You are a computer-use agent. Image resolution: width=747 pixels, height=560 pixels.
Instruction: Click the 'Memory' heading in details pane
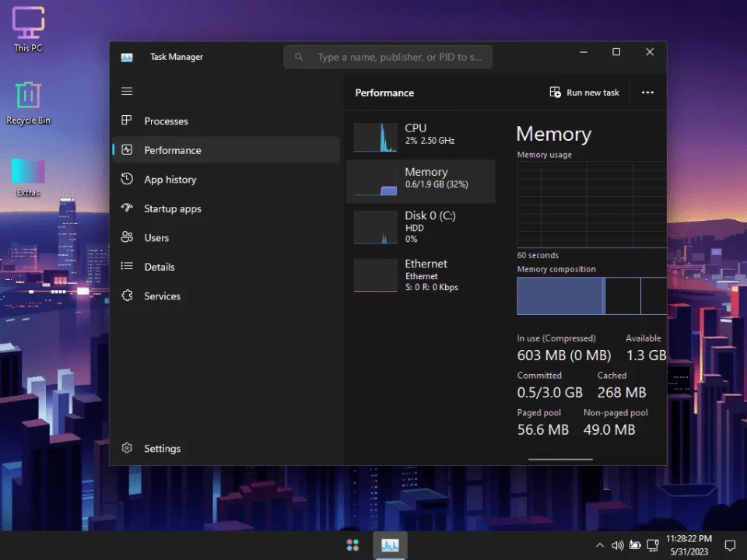553,134
